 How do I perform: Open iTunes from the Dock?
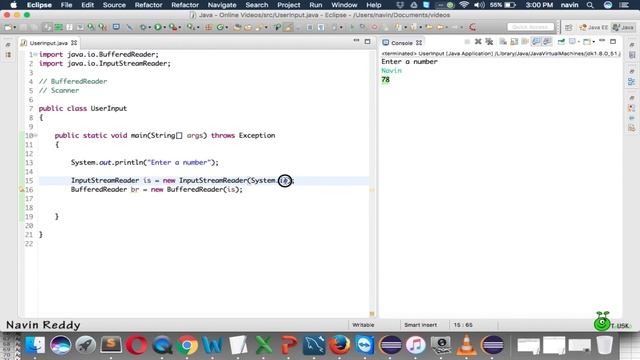[x=416, y=345]
